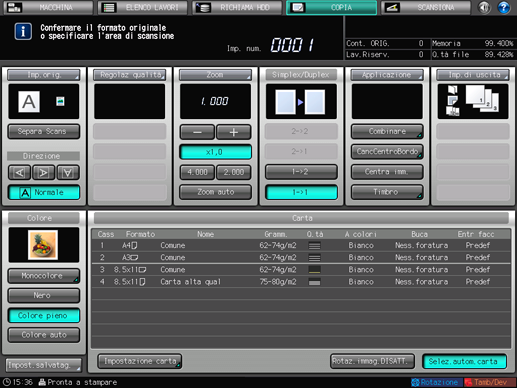This screenshot has height=388, width=517.
Task: Click the tray 2 paper quantity level icon
Action: [x=314, y=258]
